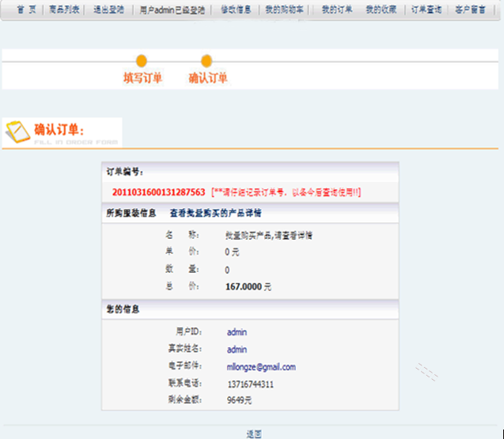504x439 pixels.
Task: Click the 用户ID value admin
Action: (237, 332)
